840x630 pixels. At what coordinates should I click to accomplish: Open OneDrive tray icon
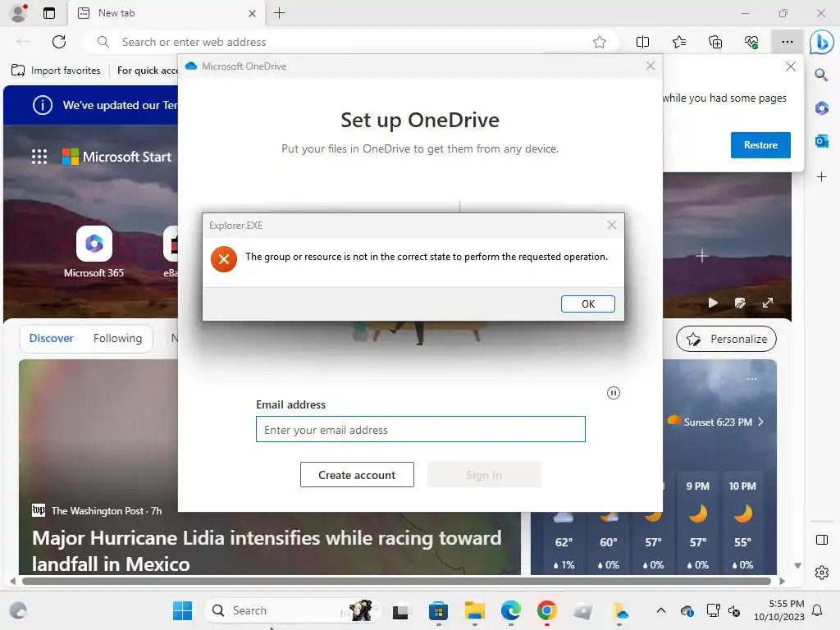(x=687, y=610)
